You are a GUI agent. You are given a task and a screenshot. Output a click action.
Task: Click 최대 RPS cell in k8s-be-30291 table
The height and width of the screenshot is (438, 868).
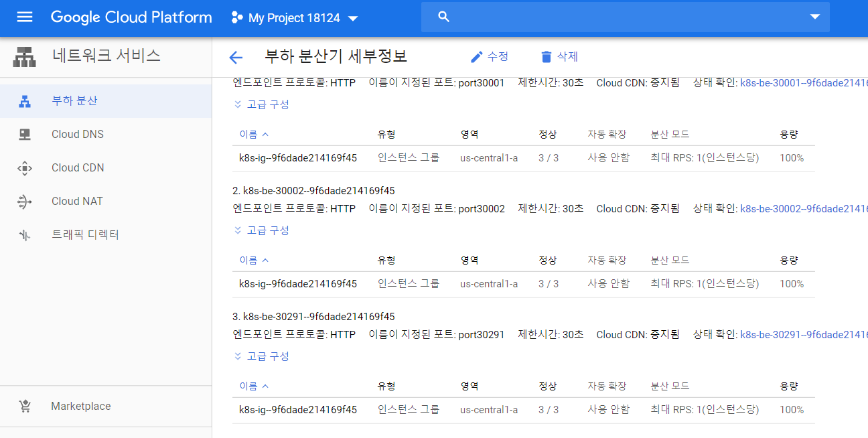[705, 410]
